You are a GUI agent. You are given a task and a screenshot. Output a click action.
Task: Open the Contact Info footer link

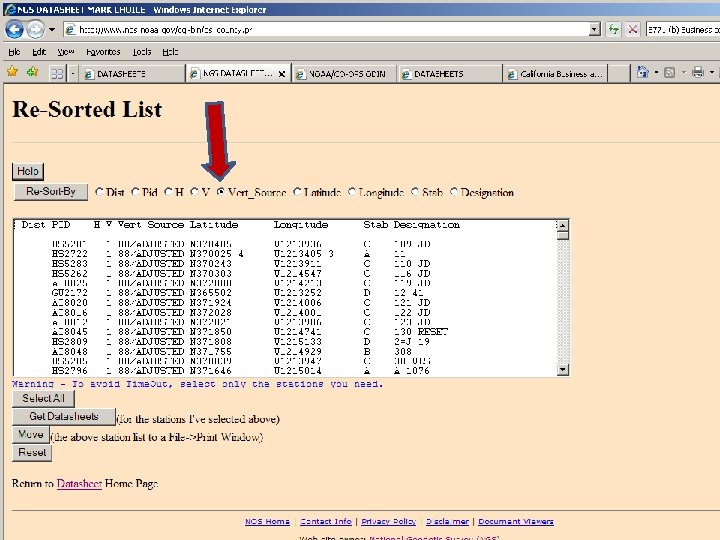pyautogui.click(x=326, y=522)
